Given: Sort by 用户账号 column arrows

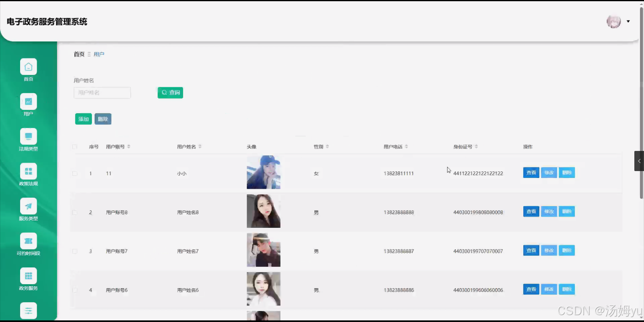Looking at the screenshot, I should point(129,147).
